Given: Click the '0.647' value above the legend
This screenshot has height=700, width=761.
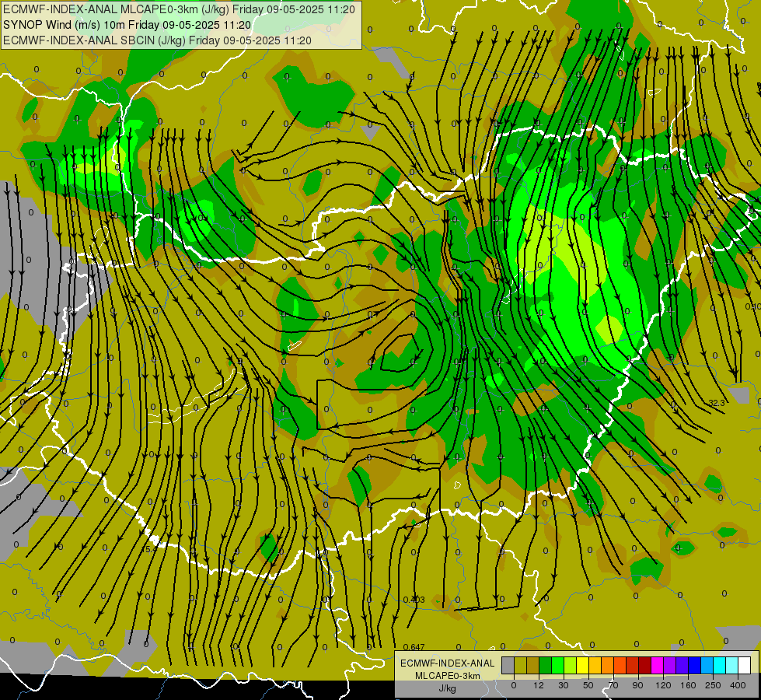Looking at the screenshot, I should pyautogui.click(x=414, y=647).
